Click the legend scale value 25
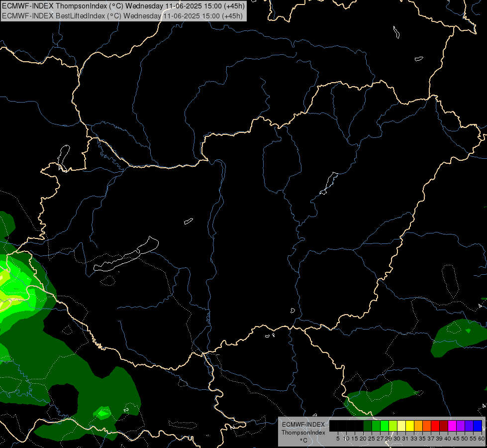The image size is (487, 448). [372, 439]
